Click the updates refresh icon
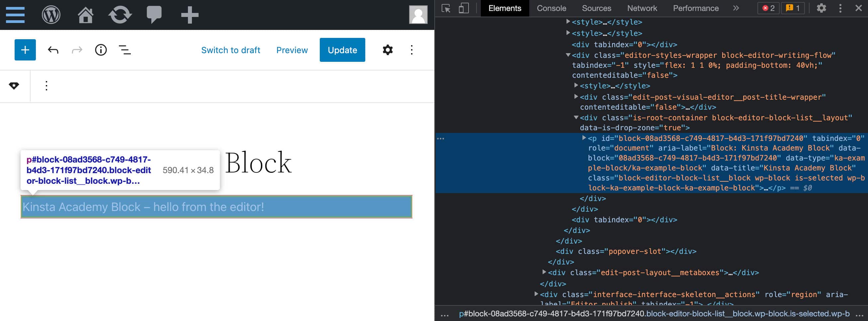Image resolution: width=868 pixels, height=321 pixels. [x=120, y=15]
